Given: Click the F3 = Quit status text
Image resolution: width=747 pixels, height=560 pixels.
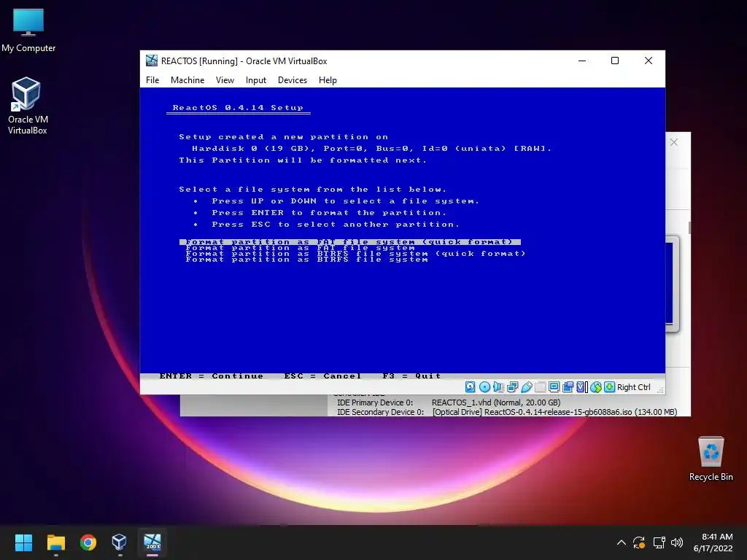Looking at the screenshot, I should (411, 376).
